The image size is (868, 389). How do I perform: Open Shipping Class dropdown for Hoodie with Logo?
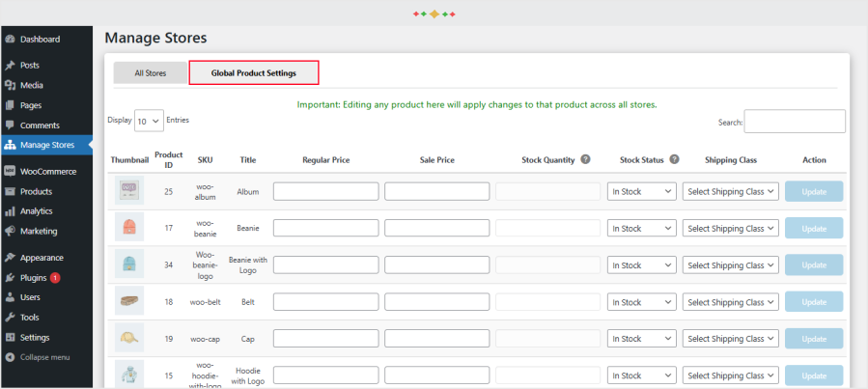pyautogui.click(x=731, y=375)
